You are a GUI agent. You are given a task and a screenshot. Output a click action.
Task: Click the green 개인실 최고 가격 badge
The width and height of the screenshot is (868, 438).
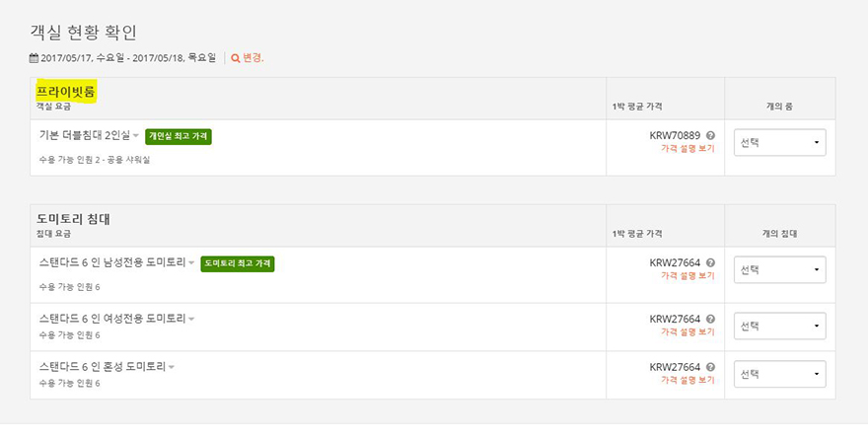[x=179, y=136]
